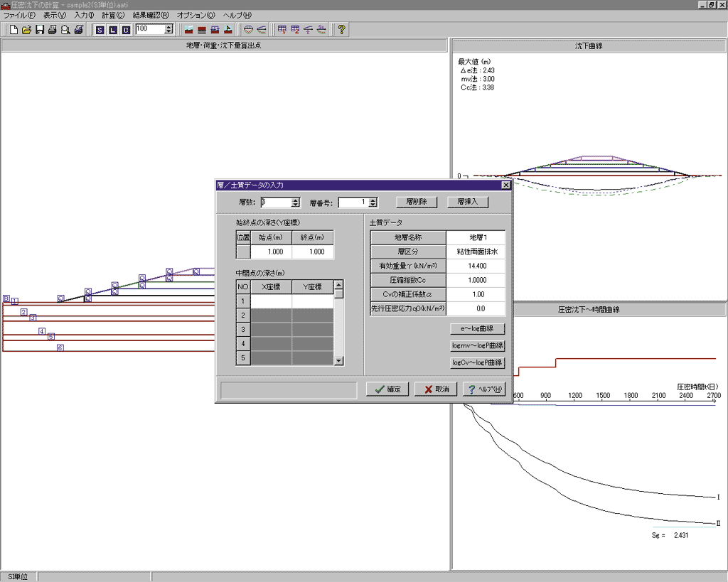Decrease the 層番号 spinner value
Screen dimensions: 728x582
coord(373,205)
